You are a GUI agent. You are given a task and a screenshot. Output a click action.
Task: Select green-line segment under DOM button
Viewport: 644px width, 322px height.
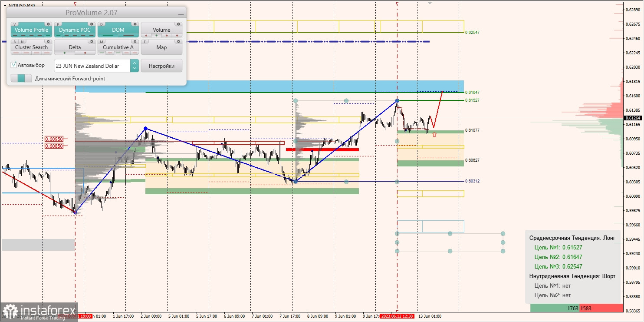pyautogui.click(x=108, y=36)
